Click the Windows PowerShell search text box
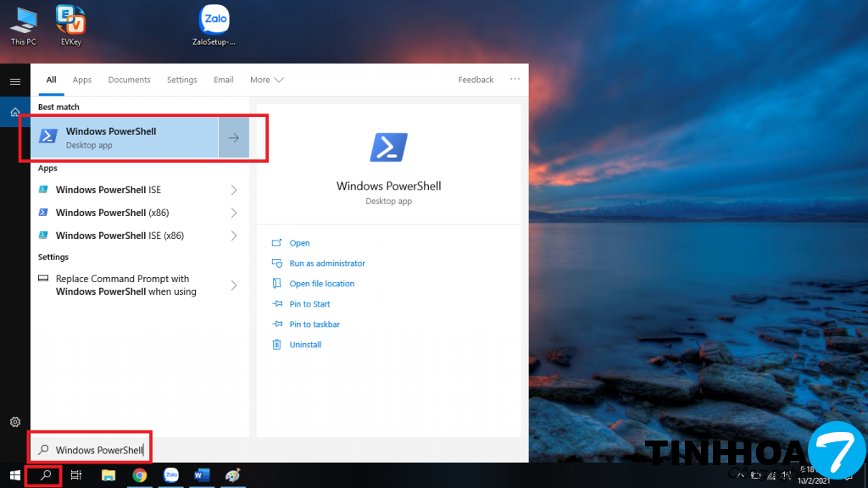Viewport: 868px width, 488px height. coord(99,450)
